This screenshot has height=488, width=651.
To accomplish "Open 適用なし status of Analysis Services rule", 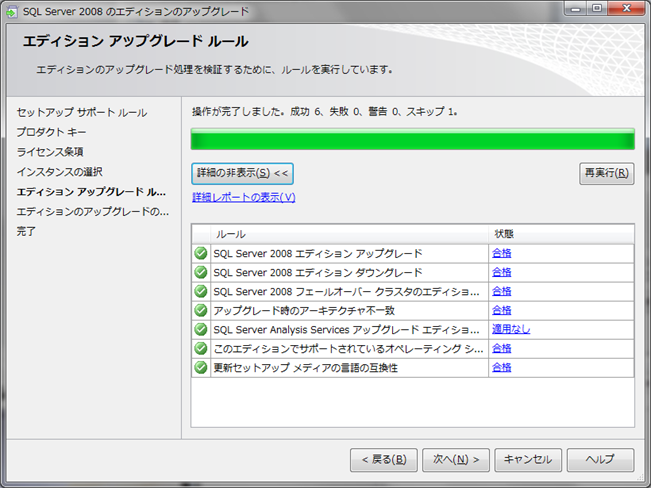I will click(x=511, y=329).
